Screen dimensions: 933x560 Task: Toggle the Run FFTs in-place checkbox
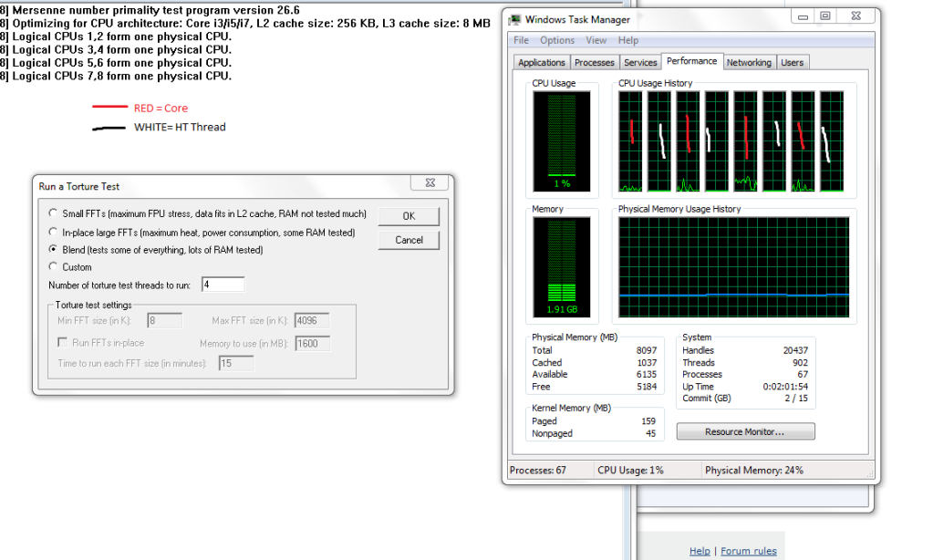click(62, 342)
